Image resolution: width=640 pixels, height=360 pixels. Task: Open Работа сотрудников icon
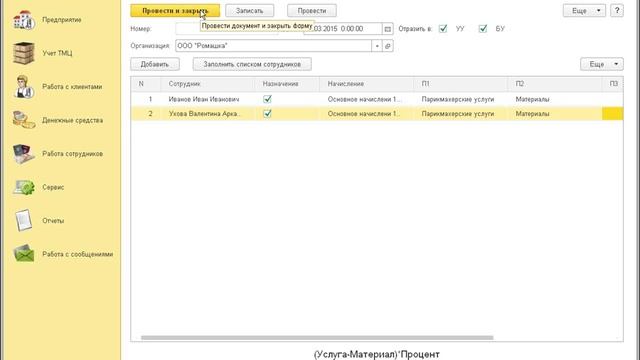23,153
